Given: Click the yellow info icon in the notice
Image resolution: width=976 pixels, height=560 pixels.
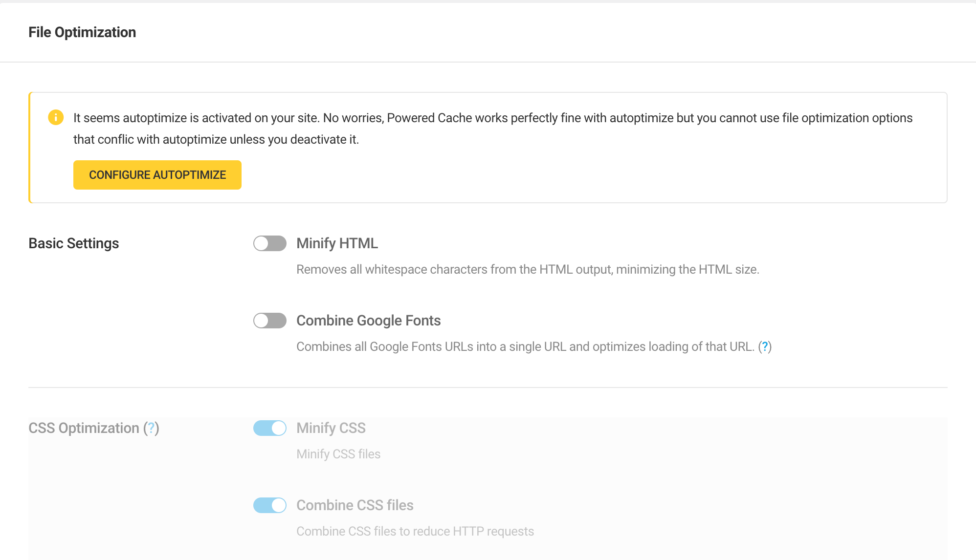Looking at the screenshot, I should (x=56, y=117).
